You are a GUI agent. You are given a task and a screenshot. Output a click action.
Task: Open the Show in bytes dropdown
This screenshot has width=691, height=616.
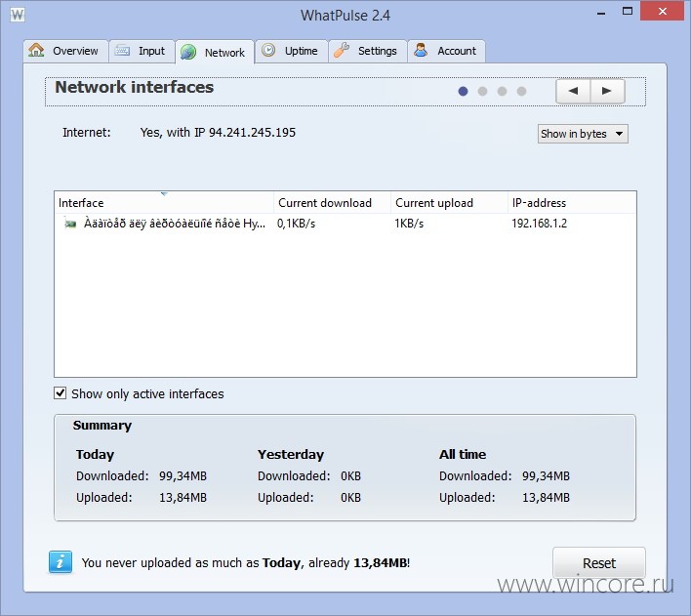tap(583, 134)
